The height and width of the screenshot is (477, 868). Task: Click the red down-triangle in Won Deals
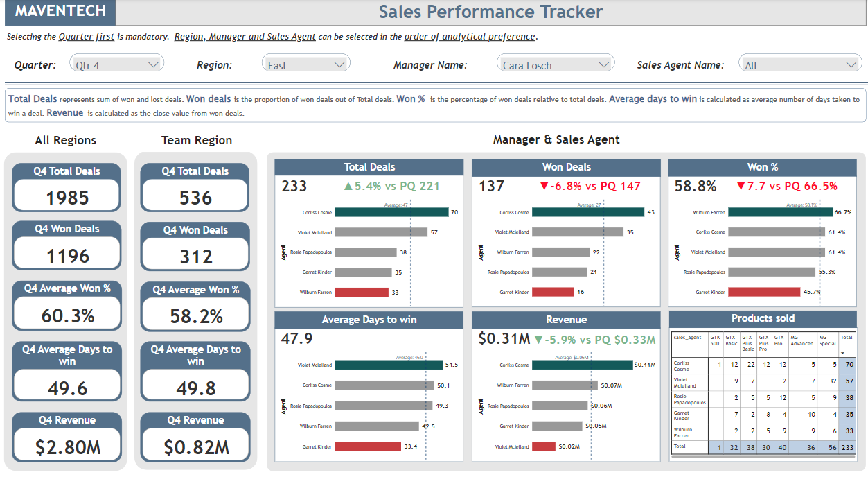coord(543,186)
